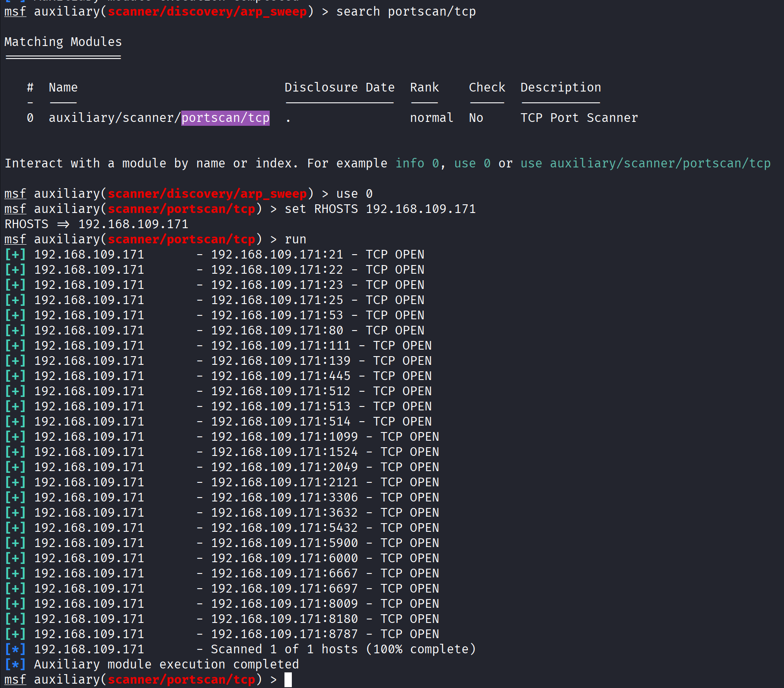Click the port 5900 TCP OPEN result
The width and height of the screenshot is (784, 688).
[222, 543]
